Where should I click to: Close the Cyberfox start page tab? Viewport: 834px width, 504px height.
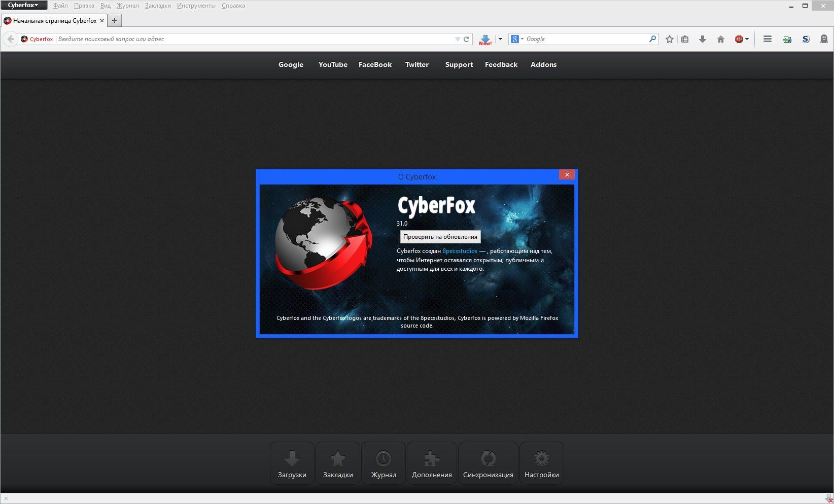(x=102, y=21)
